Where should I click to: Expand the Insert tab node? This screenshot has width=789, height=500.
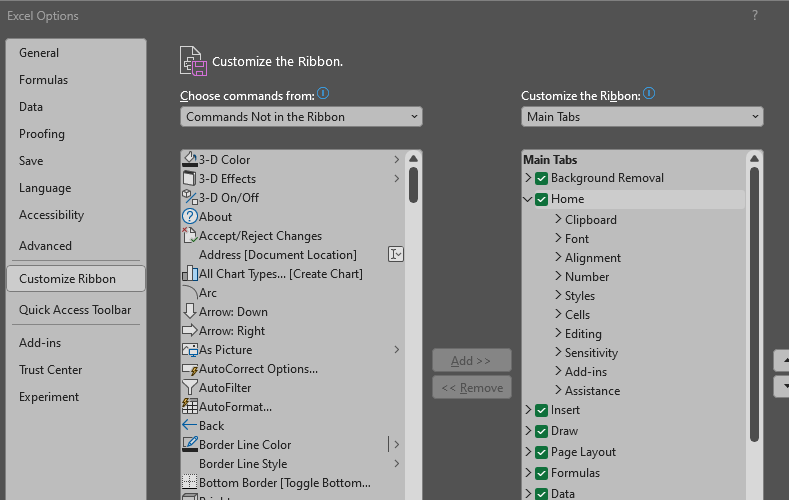[x=528, y=410]
